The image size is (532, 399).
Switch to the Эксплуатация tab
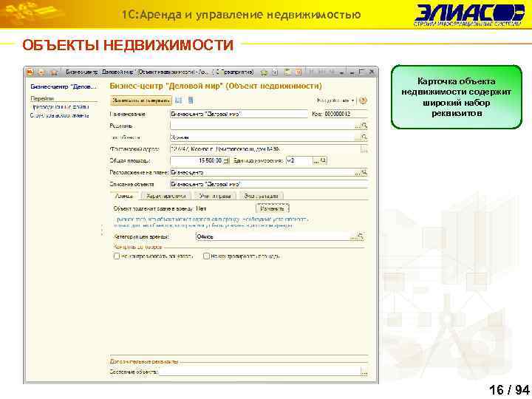[x=262, y=196]
